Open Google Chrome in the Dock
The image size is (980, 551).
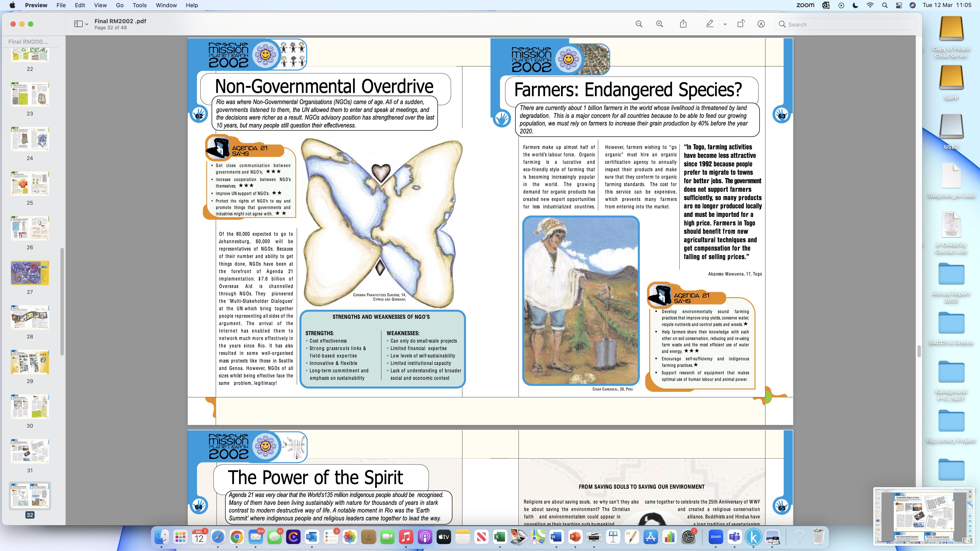coord(237,537)
